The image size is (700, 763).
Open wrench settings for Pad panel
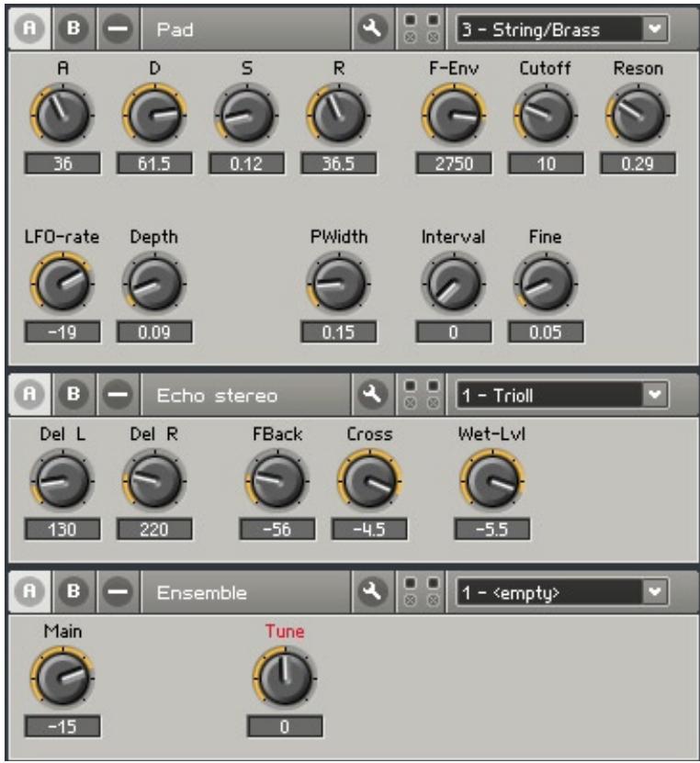click(x=372, y=28)
